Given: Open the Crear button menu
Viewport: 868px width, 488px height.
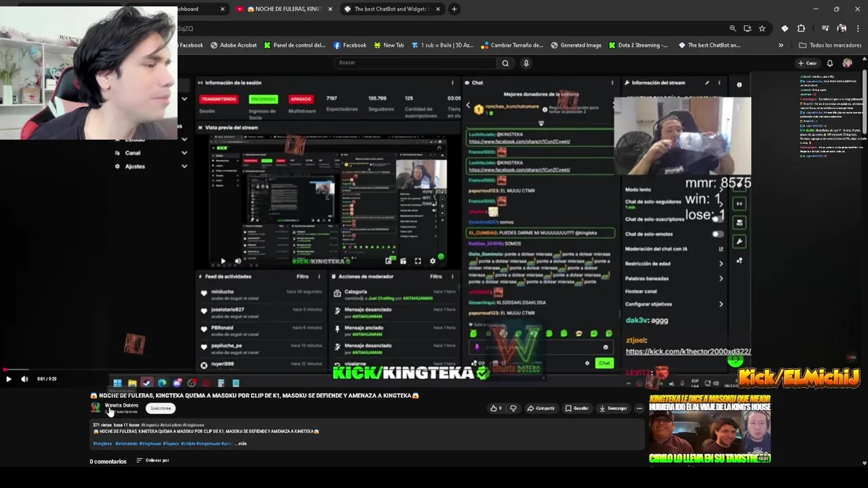Looking at the screenshot, I should click(x=808, y=63).
